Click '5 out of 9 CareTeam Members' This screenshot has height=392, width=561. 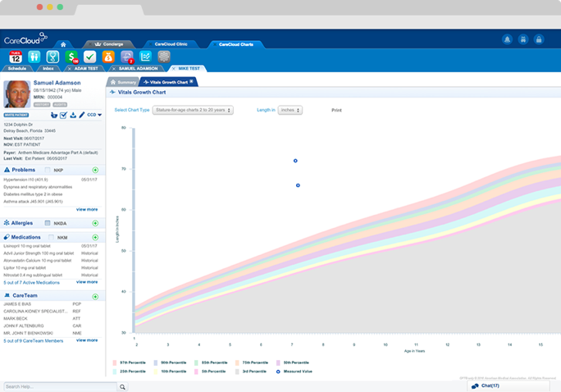pos(34,341)
